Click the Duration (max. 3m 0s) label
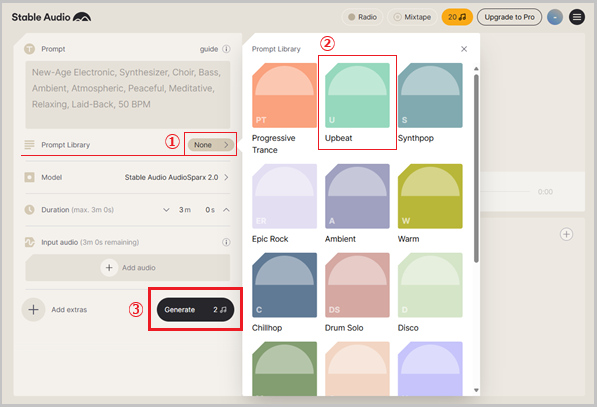 coord(77,210)
